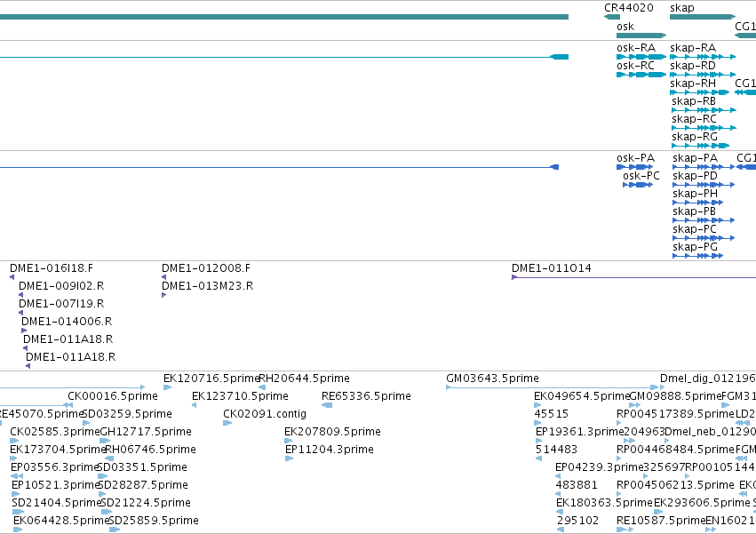Click RP004506213.5prime EST label
Screen dimensions: 756x534
coord(675,485)
